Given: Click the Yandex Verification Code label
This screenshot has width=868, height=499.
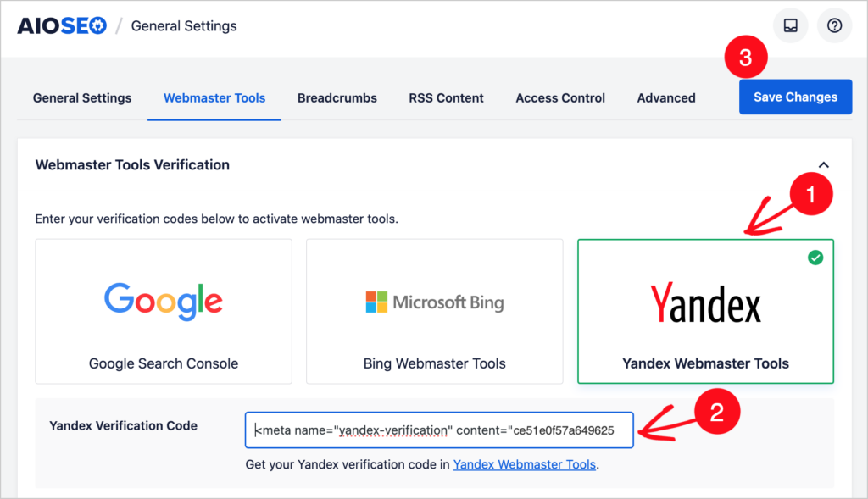Looking at the screenshot, I should (124, 425).
